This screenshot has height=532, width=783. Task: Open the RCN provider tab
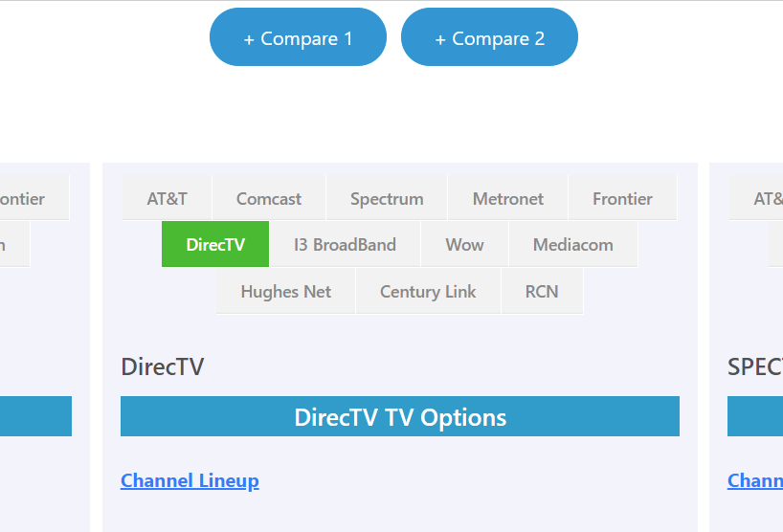pos(542,291)
